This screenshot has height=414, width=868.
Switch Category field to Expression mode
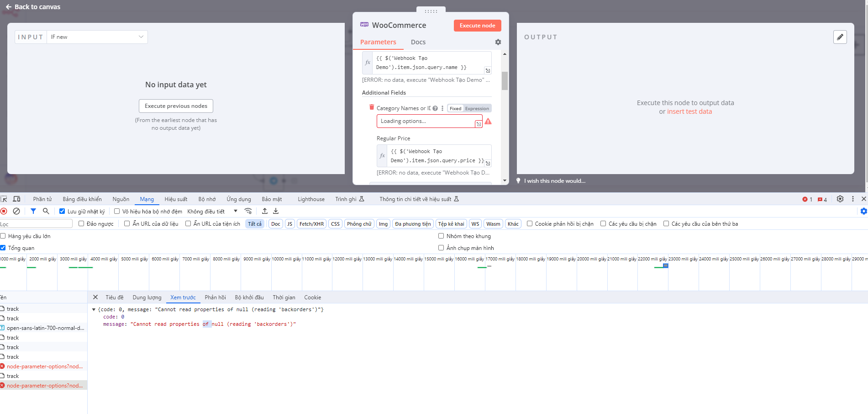477,108
